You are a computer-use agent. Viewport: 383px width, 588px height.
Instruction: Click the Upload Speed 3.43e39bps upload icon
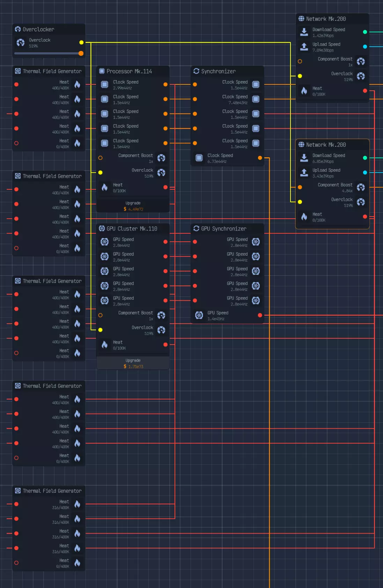(x=304, y=173)
